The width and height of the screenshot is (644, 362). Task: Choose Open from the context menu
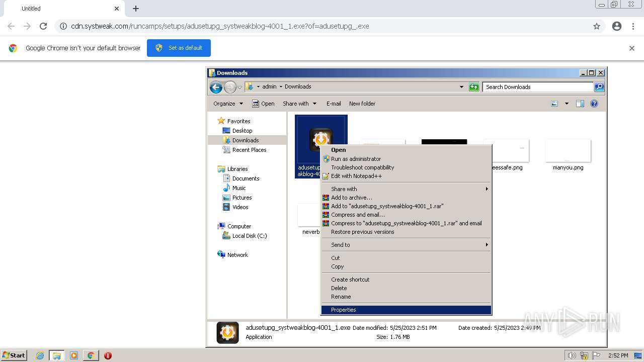click(406, 150)
